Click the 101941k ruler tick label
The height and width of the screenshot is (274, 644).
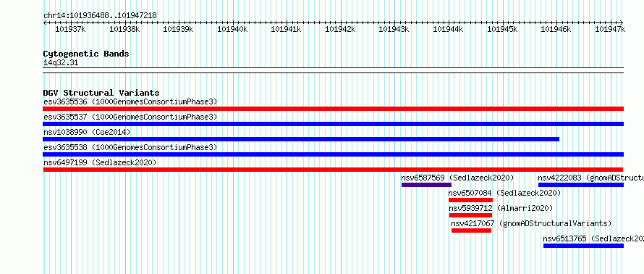(287, 29)
